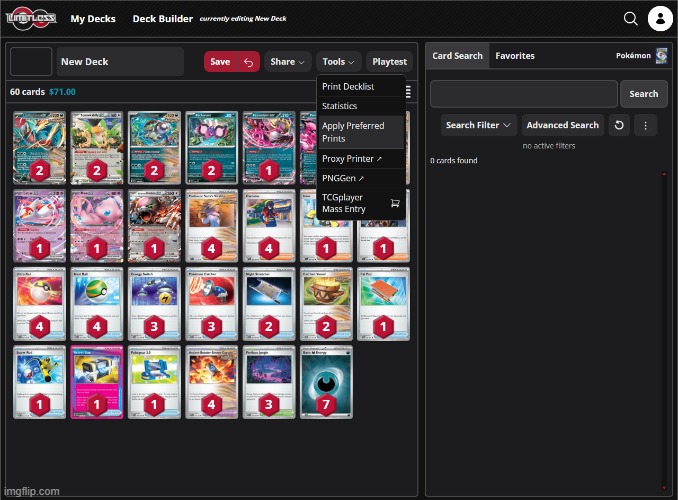678x500 pixels.
Task: Reset search filters with the circular arrow icon
Action: 619,125
